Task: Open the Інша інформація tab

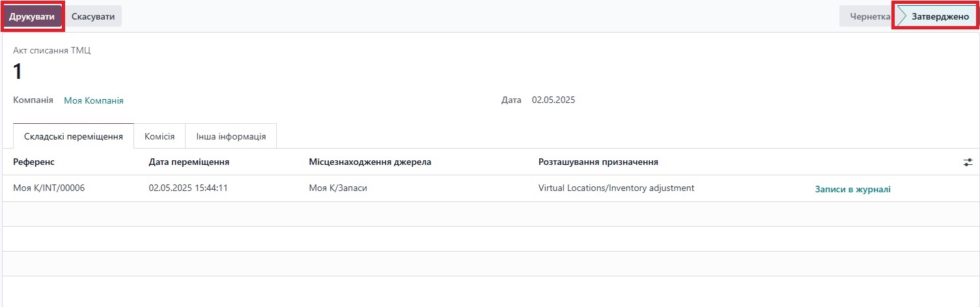Action: tap(231, 136)
